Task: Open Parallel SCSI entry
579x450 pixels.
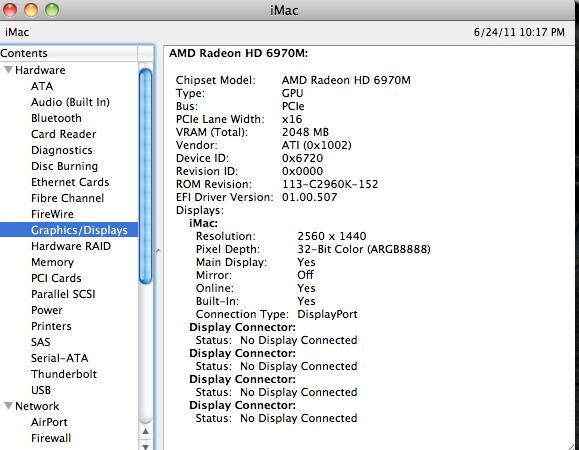Action: pos(63,294)
